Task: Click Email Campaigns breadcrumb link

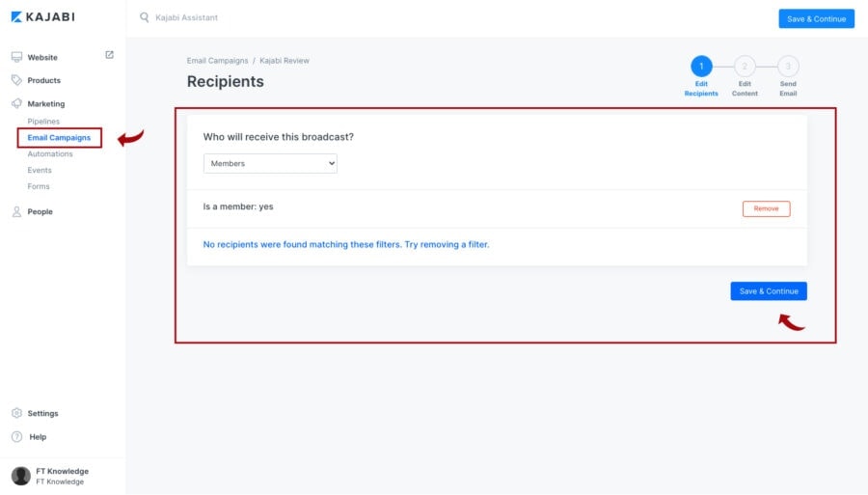Action: [217, 61]
